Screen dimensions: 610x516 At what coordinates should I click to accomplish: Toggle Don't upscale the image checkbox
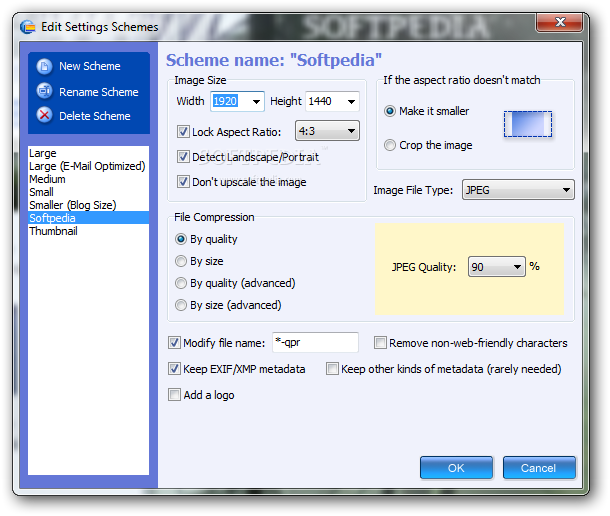[x=183, y=181]
